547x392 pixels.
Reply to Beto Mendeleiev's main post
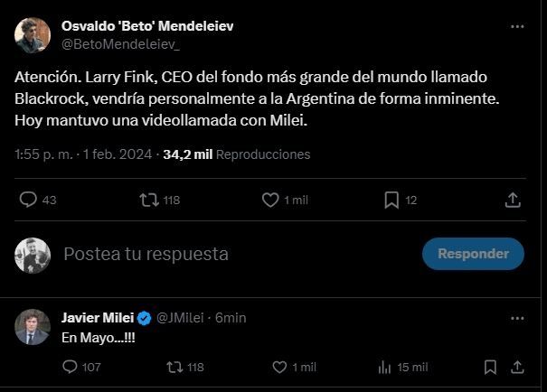point(28,200)
